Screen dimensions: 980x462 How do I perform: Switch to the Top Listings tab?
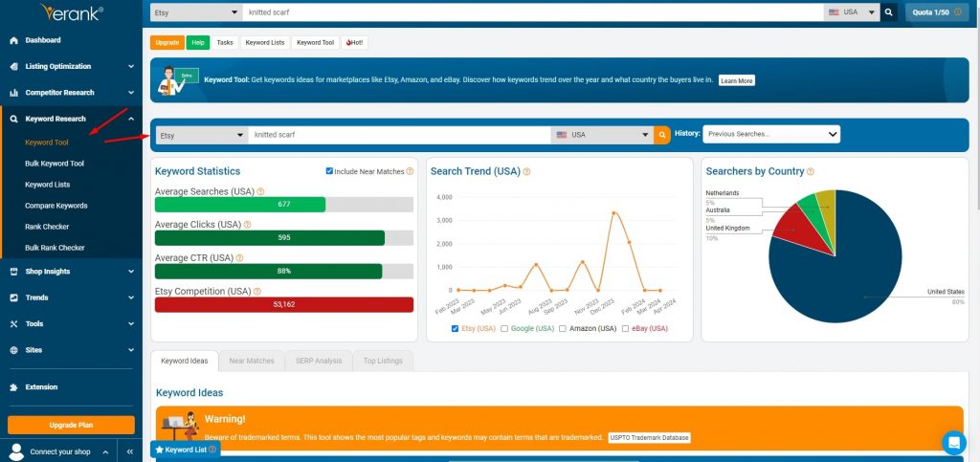tap(383, 361)
